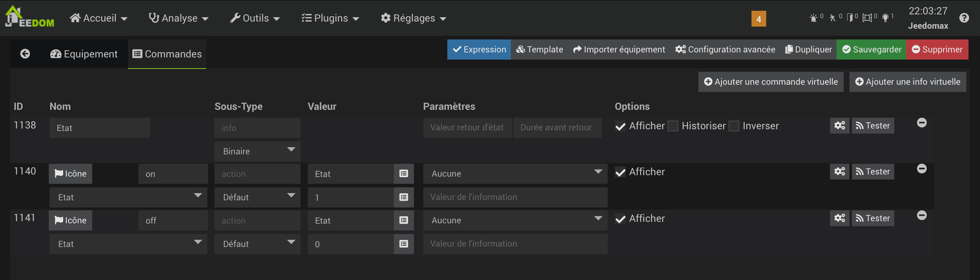This screenshot has width=980, height=280.
Task: Open the Accueil menu
Action: [99, 18]
